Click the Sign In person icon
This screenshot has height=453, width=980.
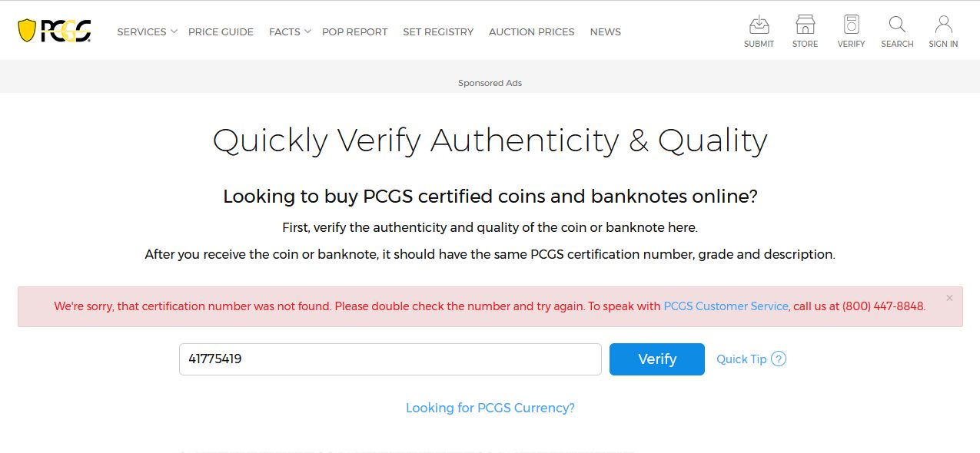(x=943, y=25)
